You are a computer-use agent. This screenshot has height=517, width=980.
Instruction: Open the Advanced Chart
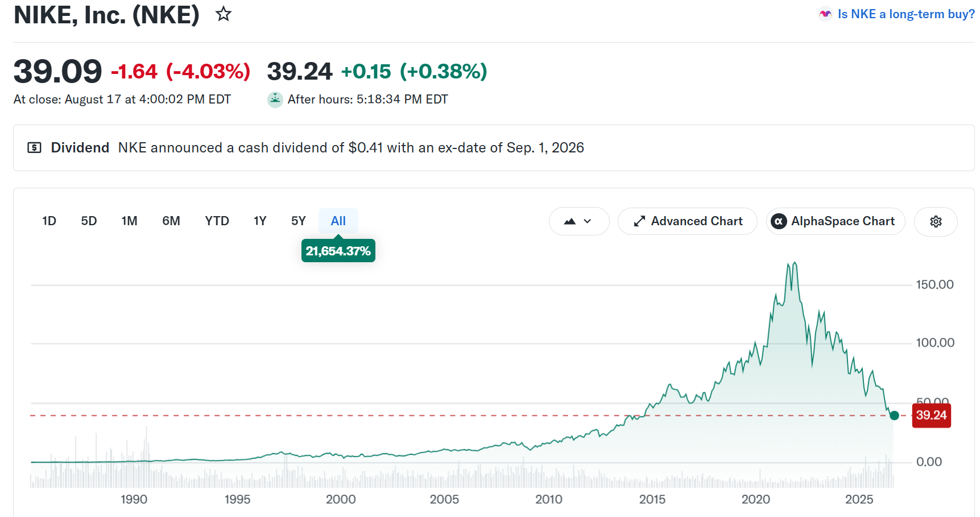[x=687, y=221]
